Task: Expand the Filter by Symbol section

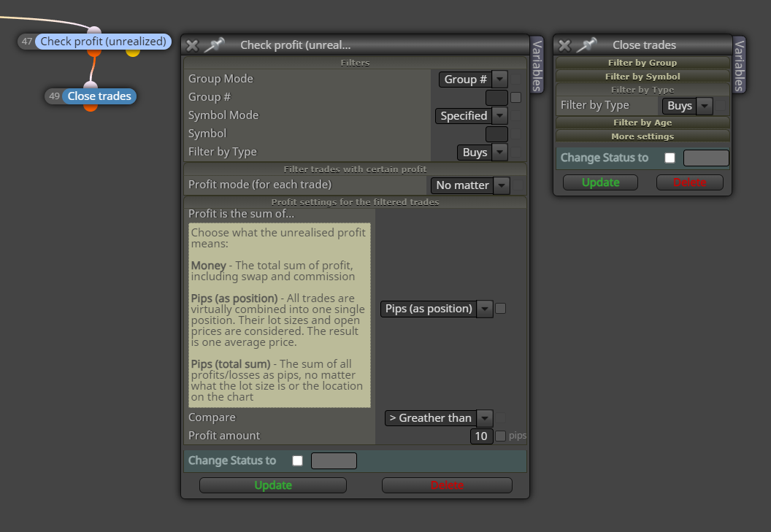Action: 642,76
